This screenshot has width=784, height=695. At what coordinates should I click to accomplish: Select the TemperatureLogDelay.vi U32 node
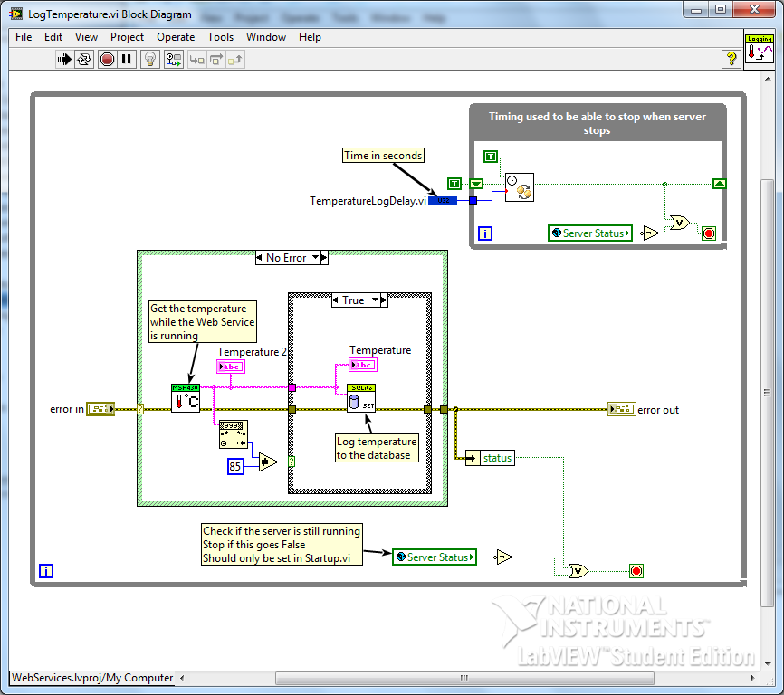click(443, 201)
